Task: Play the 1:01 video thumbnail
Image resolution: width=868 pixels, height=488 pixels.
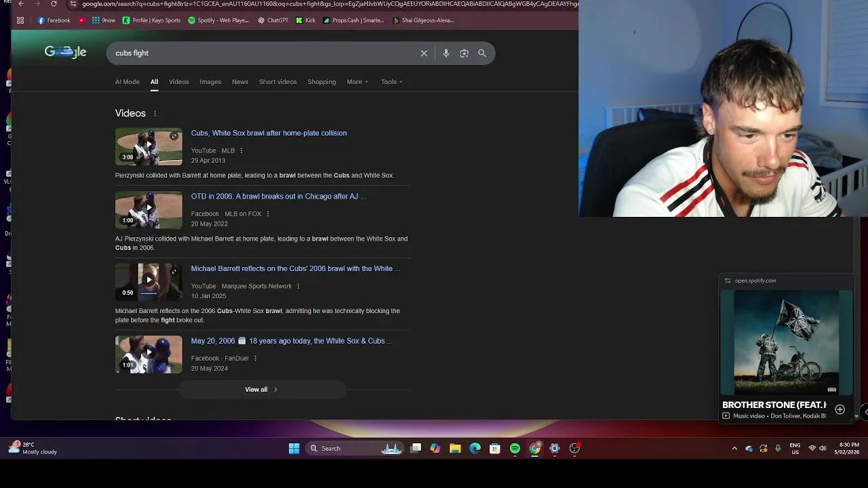Action: (149, 354)
